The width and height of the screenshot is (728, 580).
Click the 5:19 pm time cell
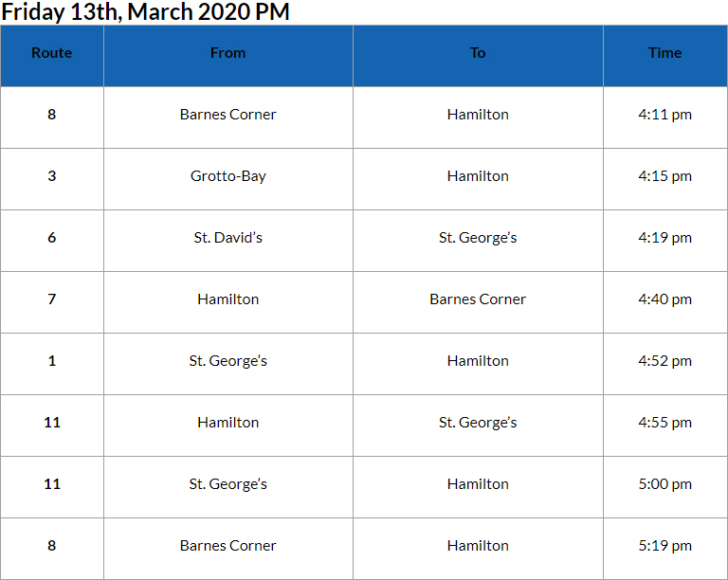pyautogui.click(x=664, y=546)
